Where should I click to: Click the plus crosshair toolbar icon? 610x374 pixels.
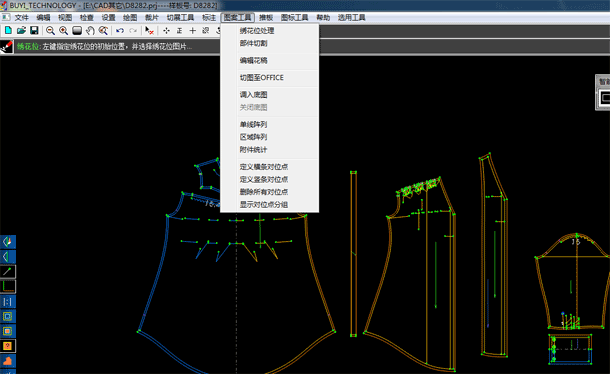193,30
